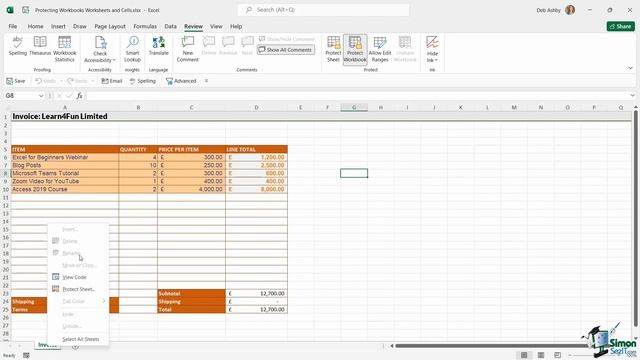Collapse the ribbon with the chevron
The image size is (640, 360).
(631, 68)
